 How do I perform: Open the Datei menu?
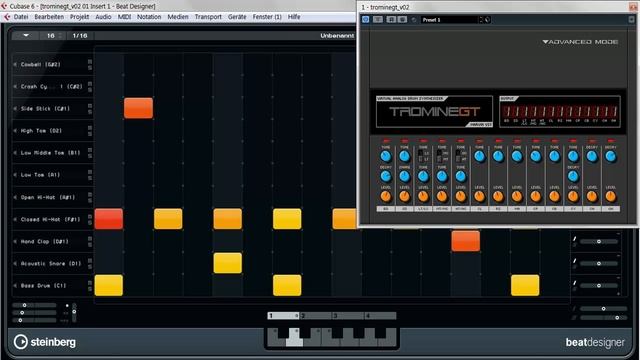point(21,17)
